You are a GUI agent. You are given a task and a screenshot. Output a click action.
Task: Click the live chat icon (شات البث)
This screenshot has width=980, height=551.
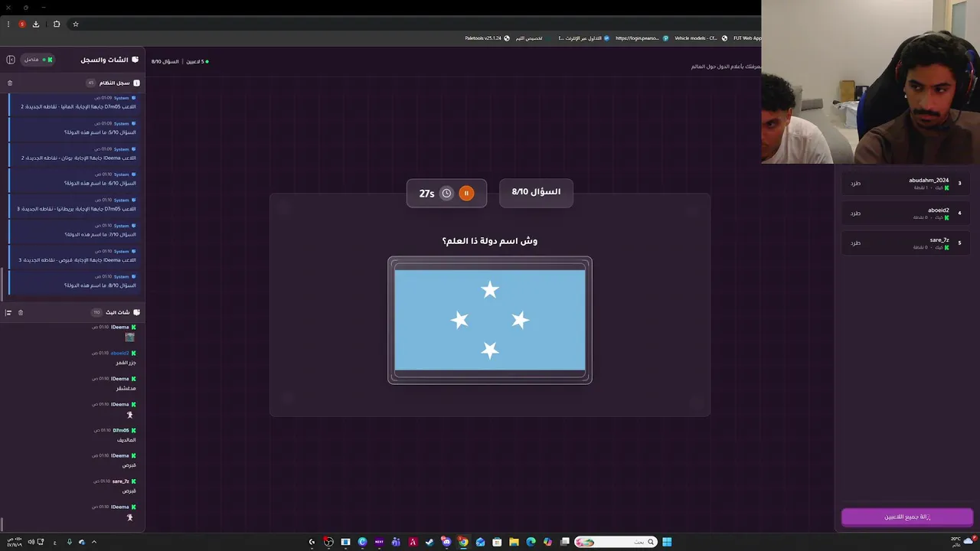tap(136, 312)
